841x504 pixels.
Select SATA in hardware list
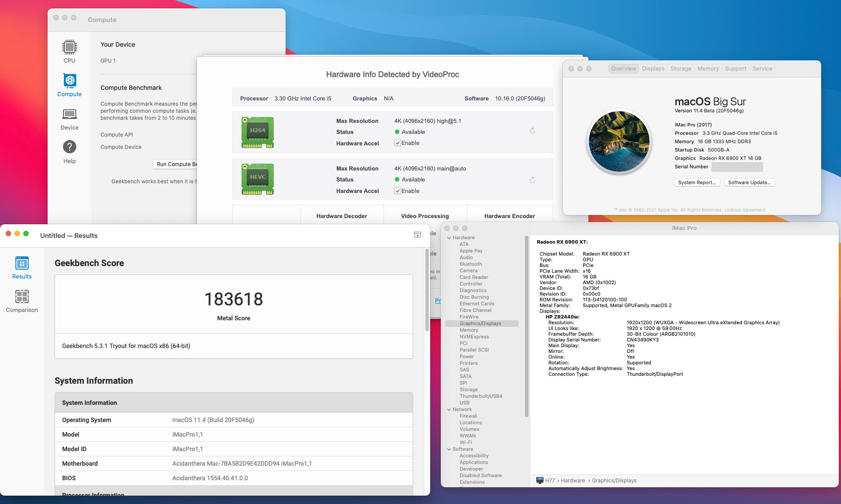coord(465,377)
